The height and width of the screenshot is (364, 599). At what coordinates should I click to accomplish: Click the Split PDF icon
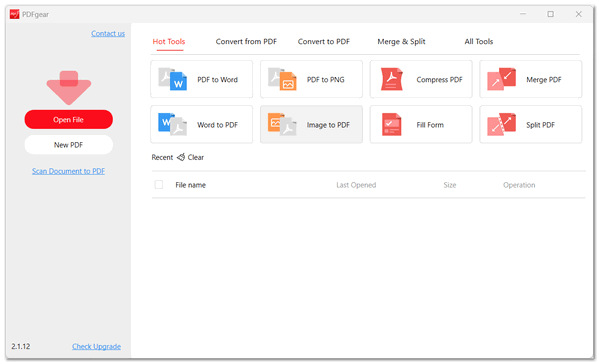click(502, 125)
